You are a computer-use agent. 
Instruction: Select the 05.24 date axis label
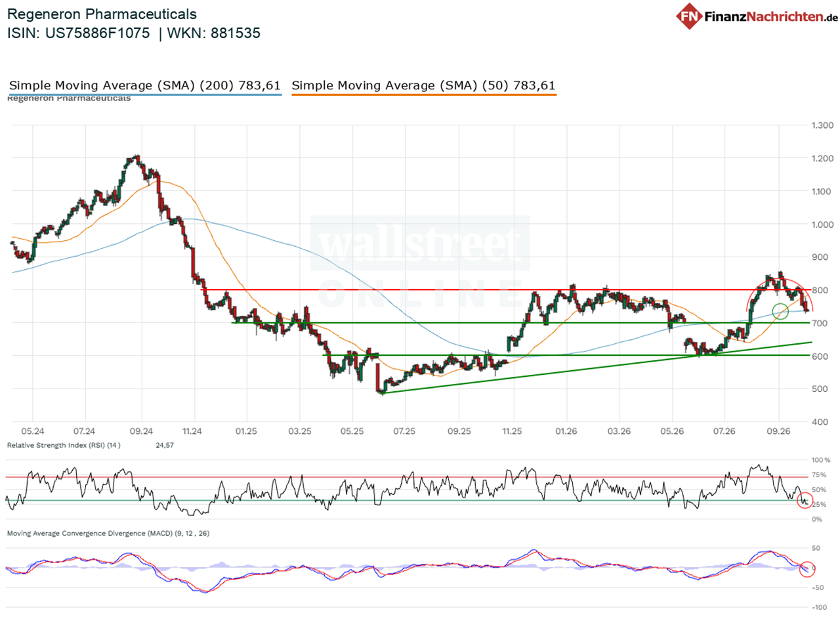(32, 431)
